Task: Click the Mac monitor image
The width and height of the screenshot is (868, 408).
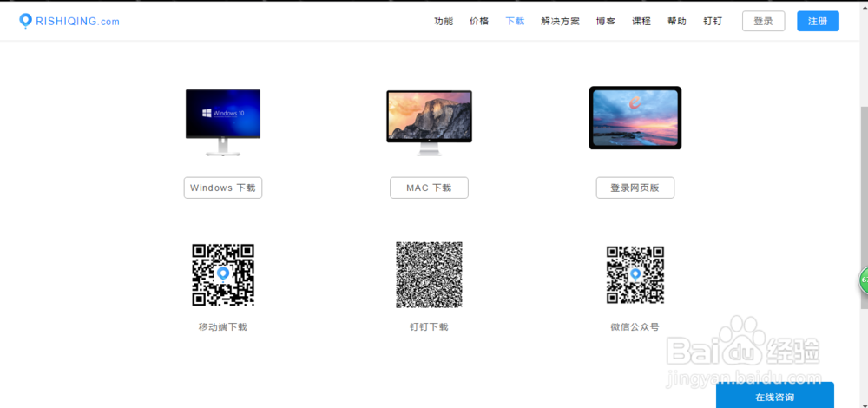Action: [x=429, y=123]
